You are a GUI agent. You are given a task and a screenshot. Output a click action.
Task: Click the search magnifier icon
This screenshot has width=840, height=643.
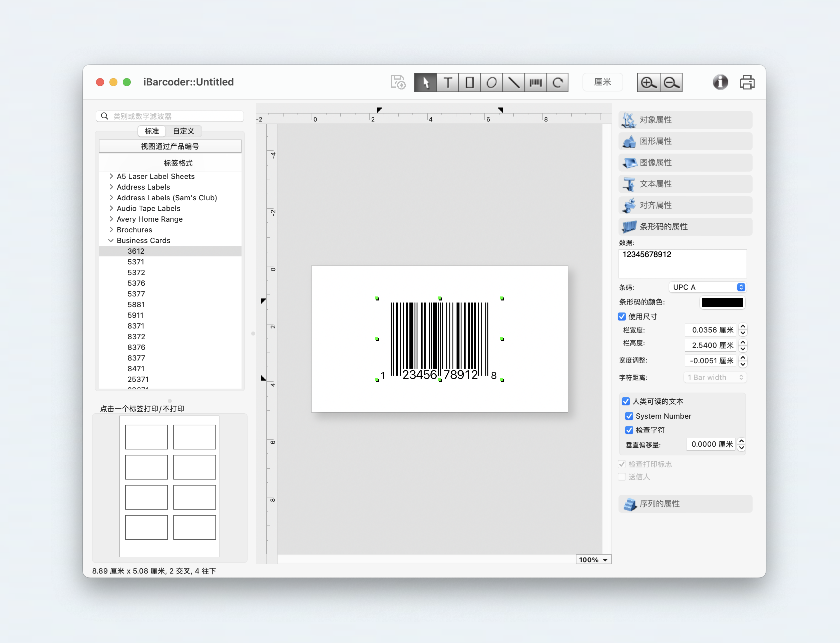pos(104,116)
